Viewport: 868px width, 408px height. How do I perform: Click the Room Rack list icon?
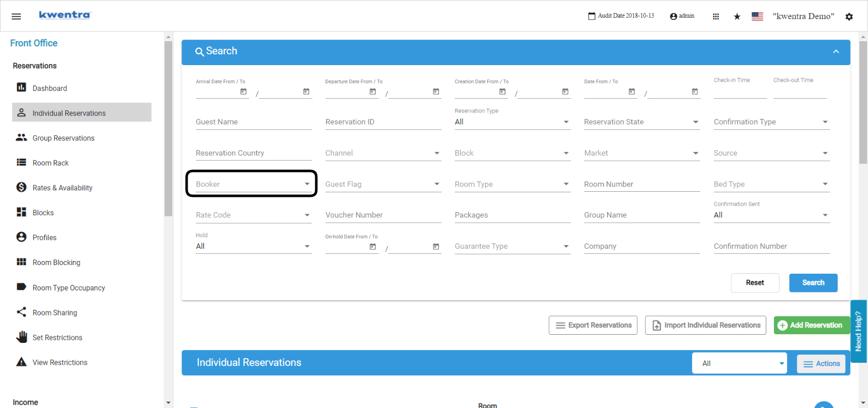click(x=21, y=162)
